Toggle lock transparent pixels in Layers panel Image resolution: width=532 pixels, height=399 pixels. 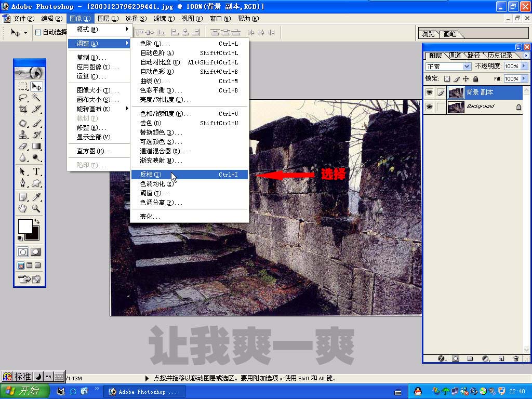tap(446, 79)
